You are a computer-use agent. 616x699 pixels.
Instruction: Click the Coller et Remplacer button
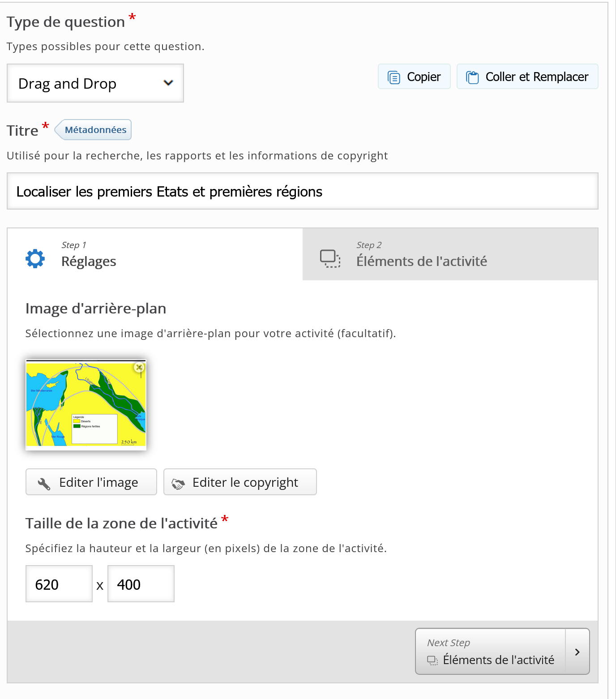click(527, 77)
